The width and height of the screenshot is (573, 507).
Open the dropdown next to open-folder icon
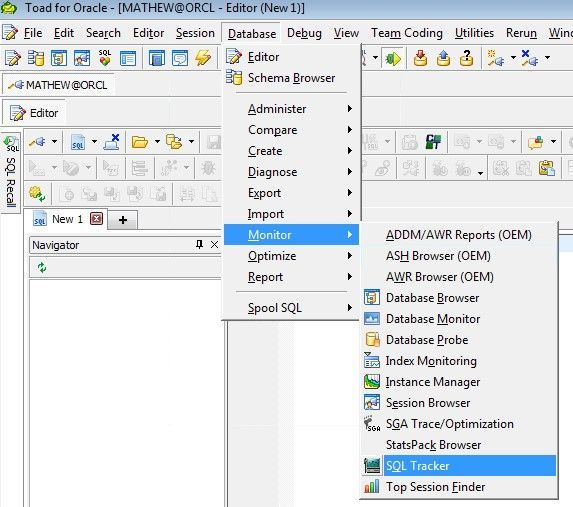pyautogui.click(x=157, y=141)
